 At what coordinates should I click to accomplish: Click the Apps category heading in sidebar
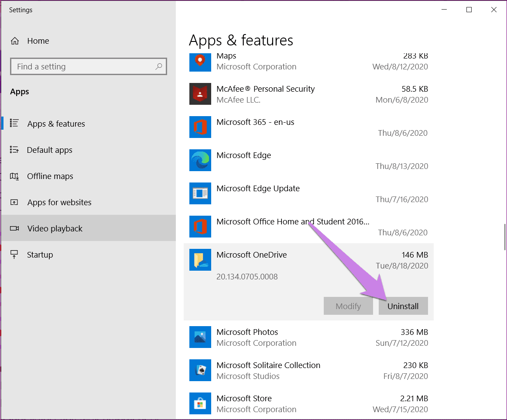click(19, 92)
